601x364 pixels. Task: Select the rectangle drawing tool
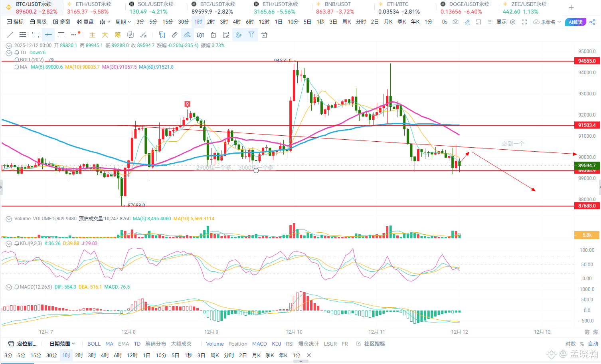point(61,35)
